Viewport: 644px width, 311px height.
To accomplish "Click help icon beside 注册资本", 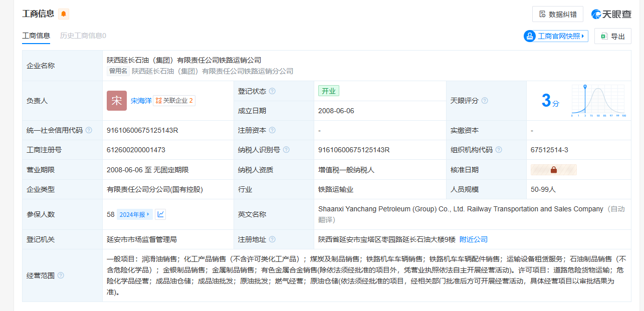I will (x=272, y=130).
